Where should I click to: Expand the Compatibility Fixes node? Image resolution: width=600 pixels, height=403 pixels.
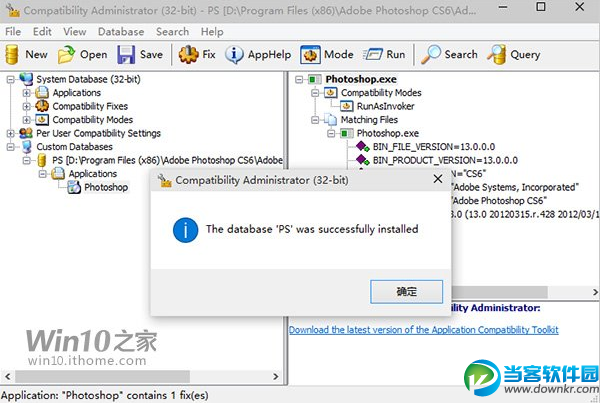[x=26, y=106]
